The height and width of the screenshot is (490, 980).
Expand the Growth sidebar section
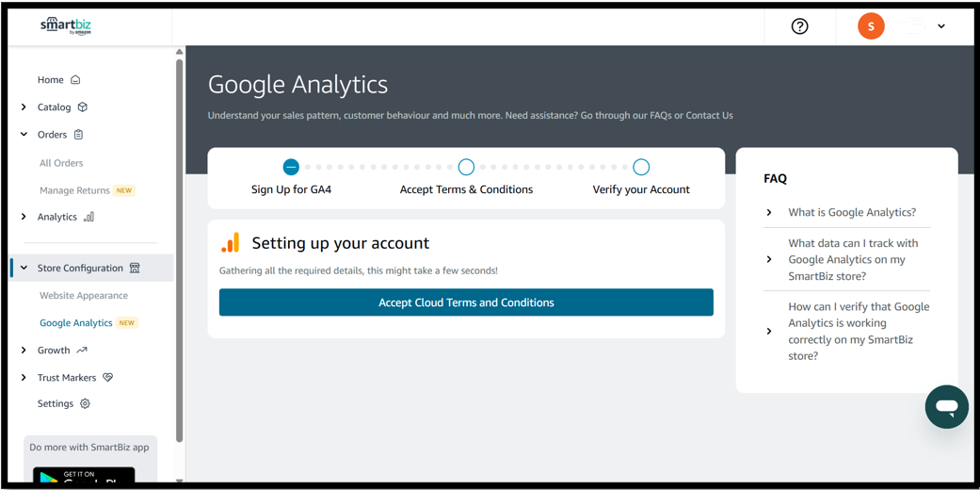click(24, 351)
